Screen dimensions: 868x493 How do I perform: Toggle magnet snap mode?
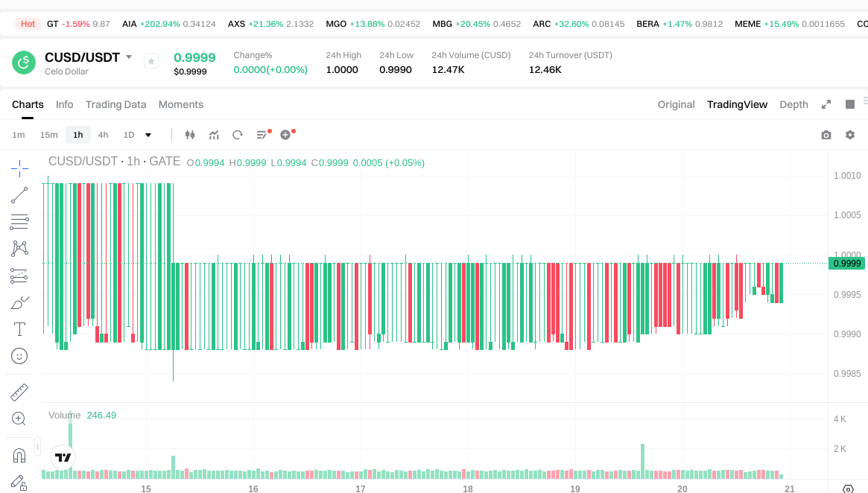pos(19,455)
